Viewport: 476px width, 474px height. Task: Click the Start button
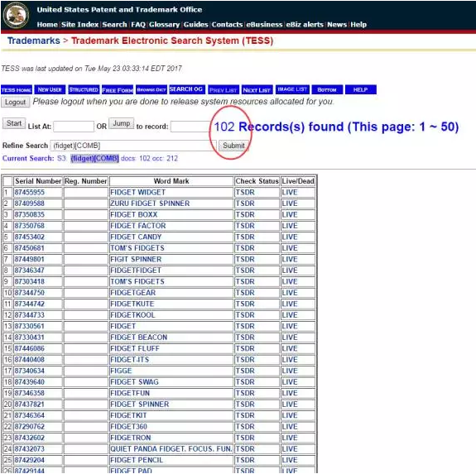click(x=14, y=123)
